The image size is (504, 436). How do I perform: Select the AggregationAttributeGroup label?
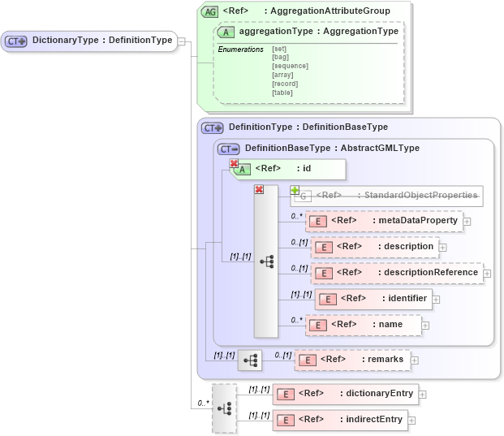(330, 11)
